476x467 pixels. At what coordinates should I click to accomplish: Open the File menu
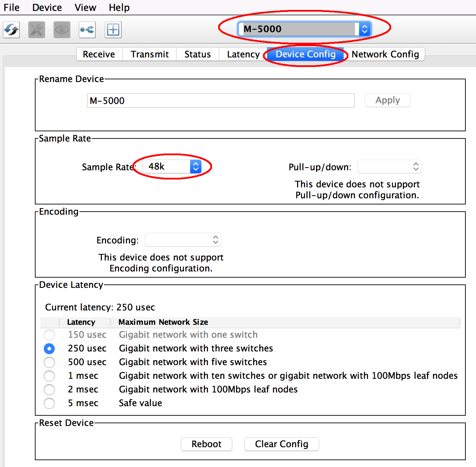(x=12, y=8)
